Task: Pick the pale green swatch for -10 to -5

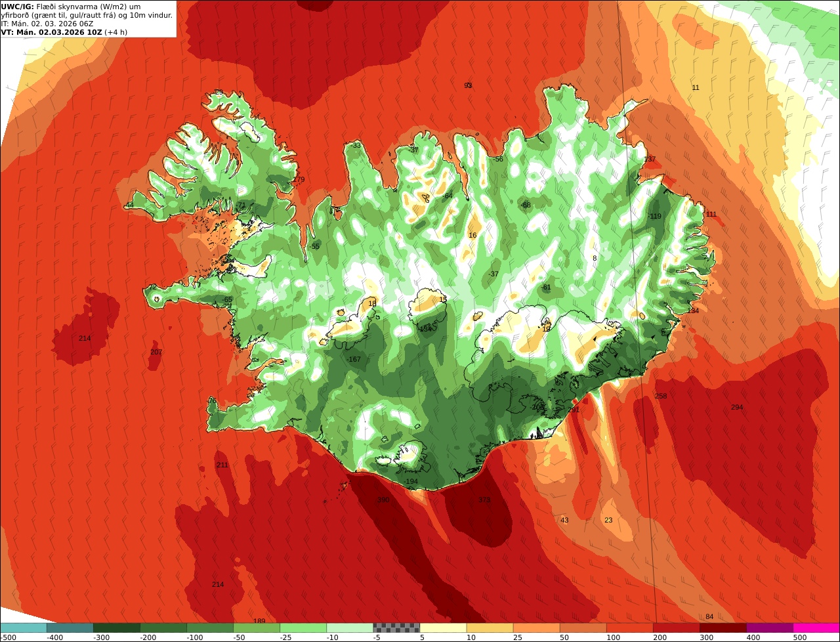Action: [x=350, y=628]
